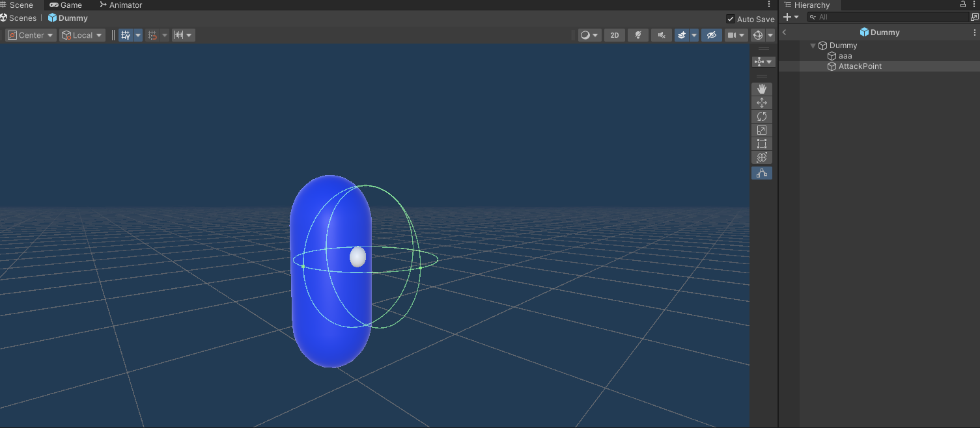Toggle scene grid visibility button

tap(126, 35)
